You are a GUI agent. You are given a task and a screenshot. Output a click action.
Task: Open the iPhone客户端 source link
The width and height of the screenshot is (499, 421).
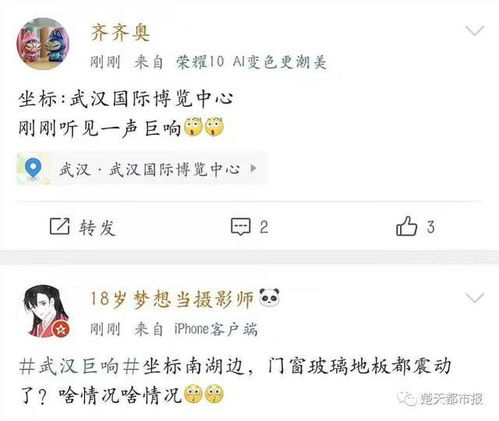click(x=216, y=329)
